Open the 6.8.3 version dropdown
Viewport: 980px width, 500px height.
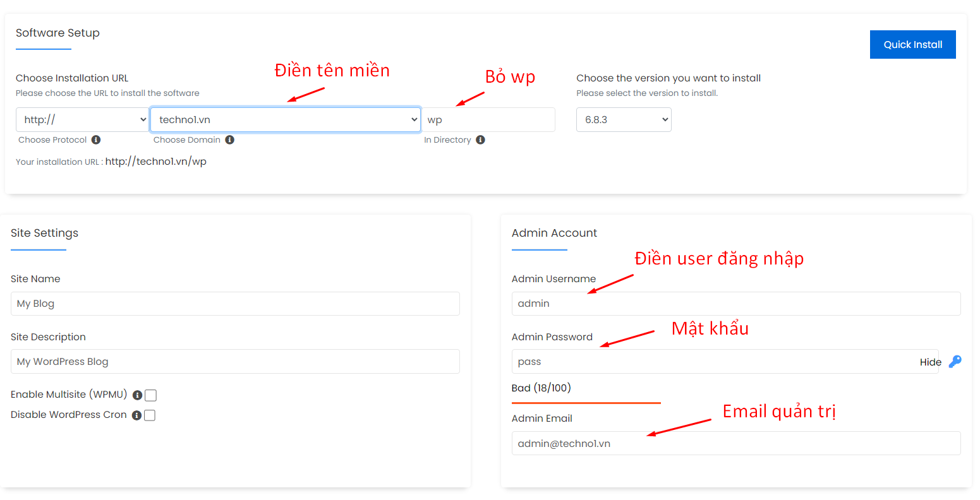tap(623, 120)
